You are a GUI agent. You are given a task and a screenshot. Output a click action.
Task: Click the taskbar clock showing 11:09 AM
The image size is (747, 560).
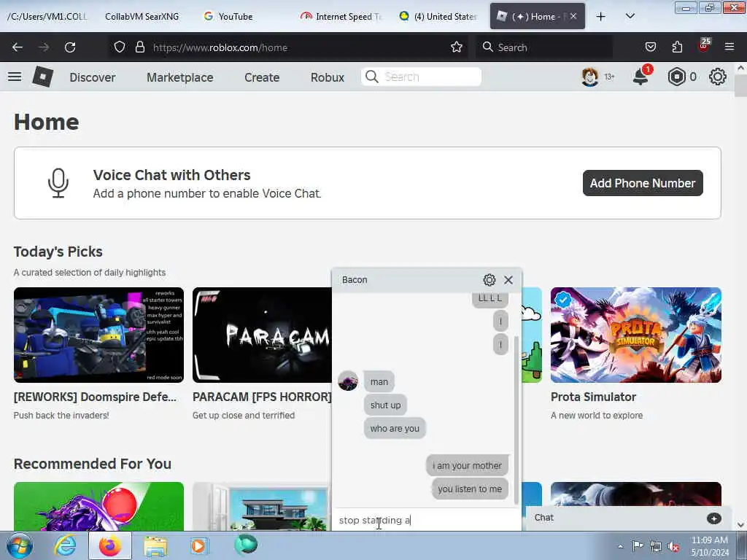tap(710, 546)
